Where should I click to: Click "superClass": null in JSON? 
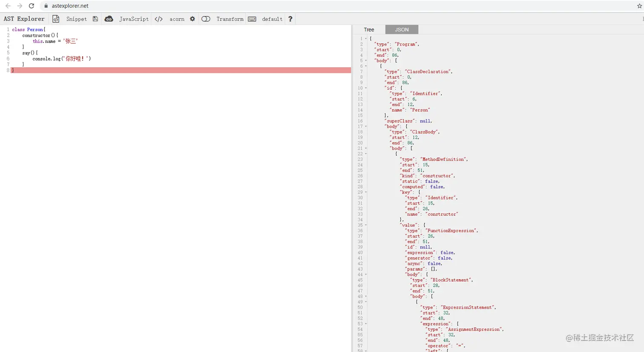point(408,121)
